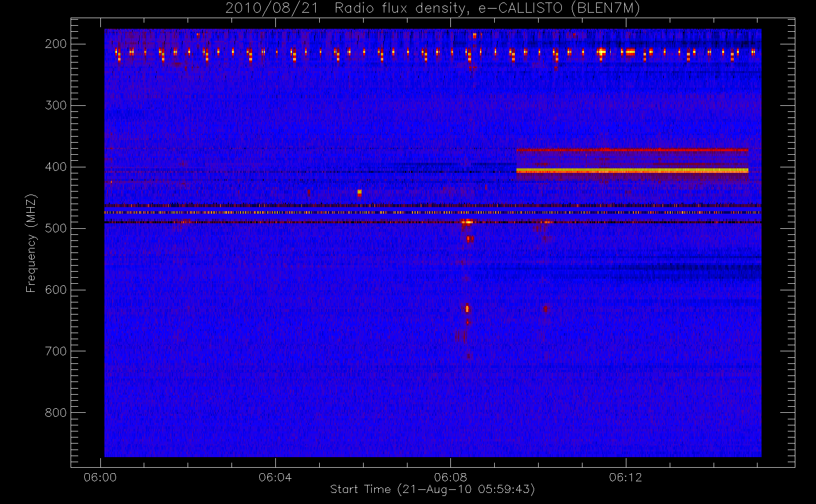Click the 06:12 time tick label
The image size is (816, 504).
coord(625,477)
